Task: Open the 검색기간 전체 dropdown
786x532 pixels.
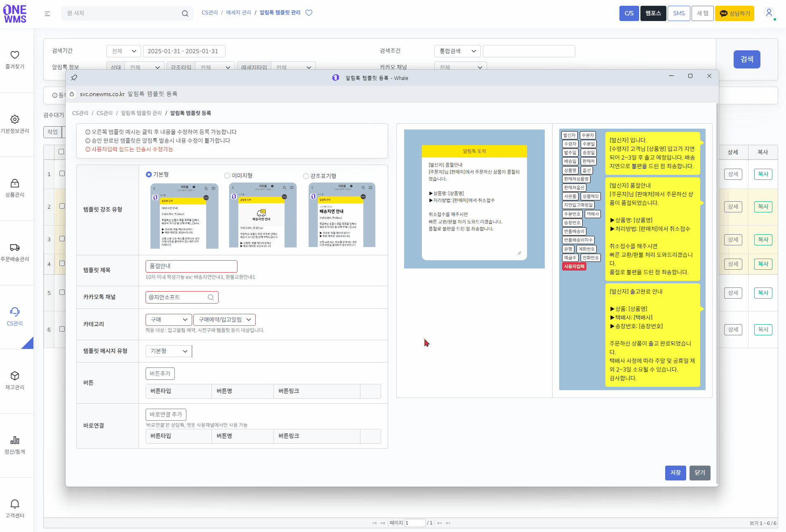Action: (124, 51)
